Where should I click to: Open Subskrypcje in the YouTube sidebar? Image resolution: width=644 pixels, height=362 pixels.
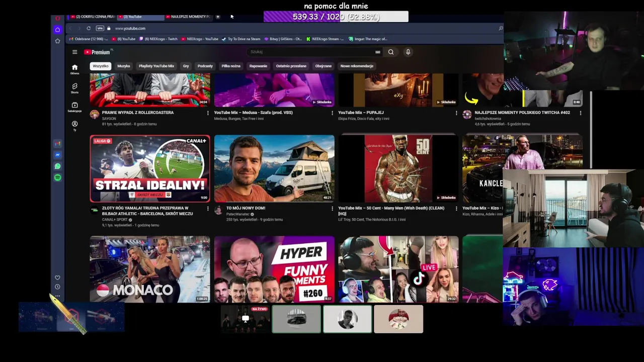pyautogui.click(x=74, y=107)
